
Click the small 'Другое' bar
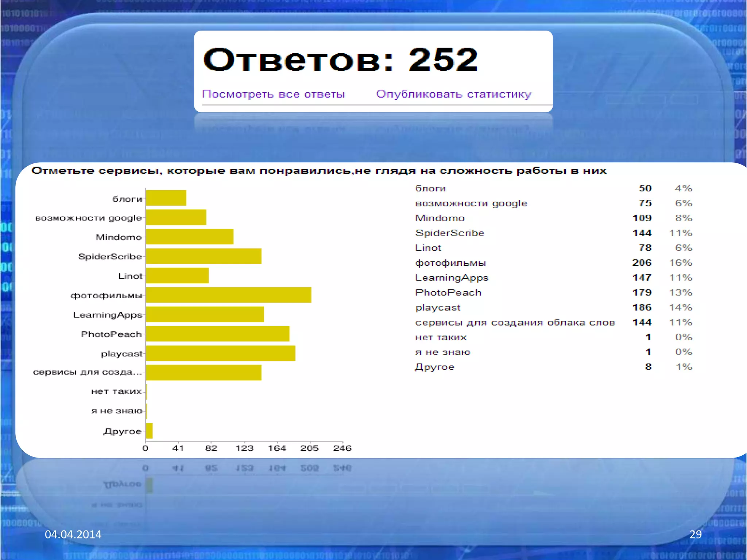(149, 431)
